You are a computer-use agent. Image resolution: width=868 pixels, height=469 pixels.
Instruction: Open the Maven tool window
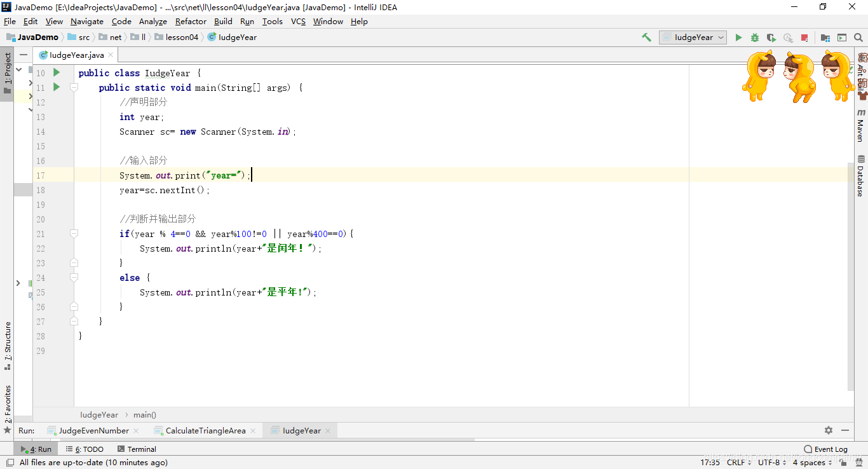[x=861, y=125]
